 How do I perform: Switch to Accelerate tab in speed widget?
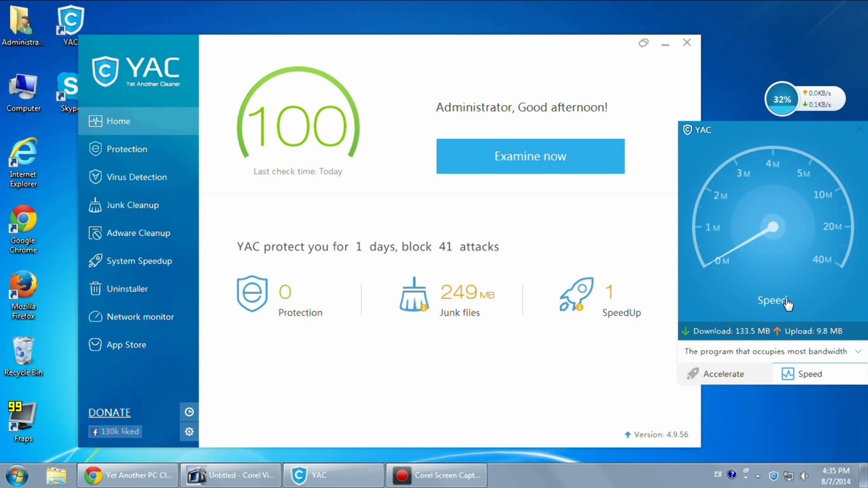coord(725,374)
